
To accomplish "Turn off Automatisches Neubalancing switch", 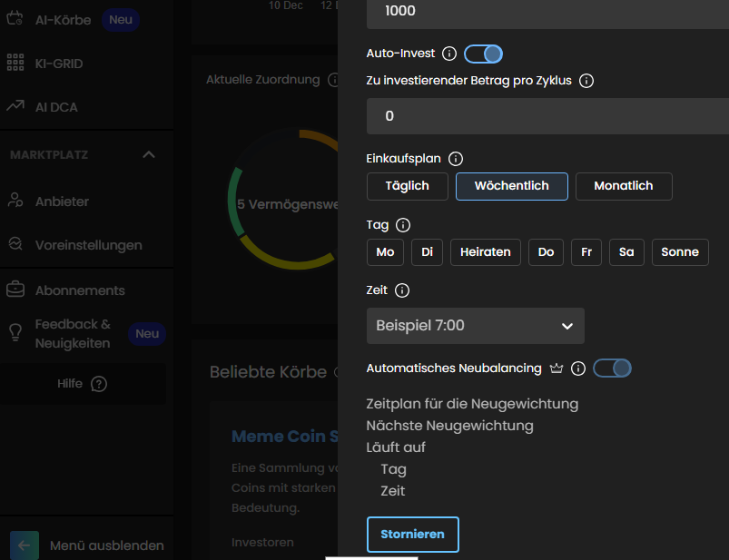I will (612, 368).
